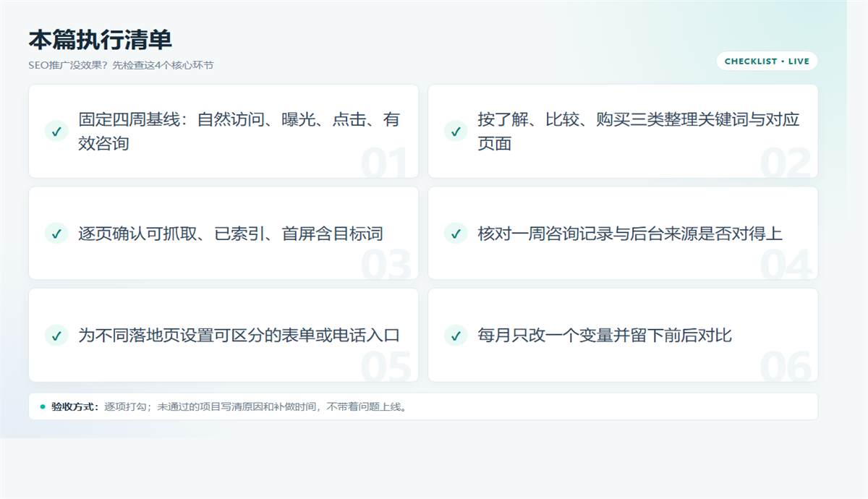Click the checkmark icon beside 逐页确认可抓取

pos(56,233)
